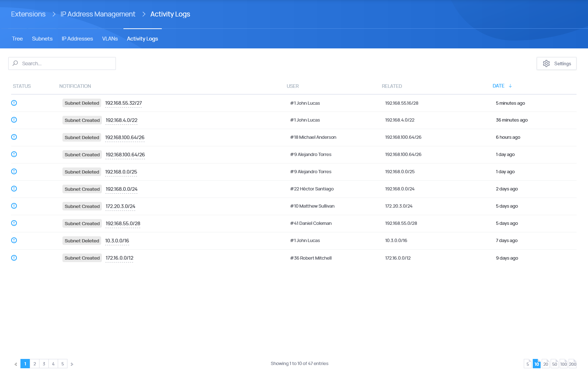Show 5 entries per page
The image size is (588, 374).
(528, 364)
